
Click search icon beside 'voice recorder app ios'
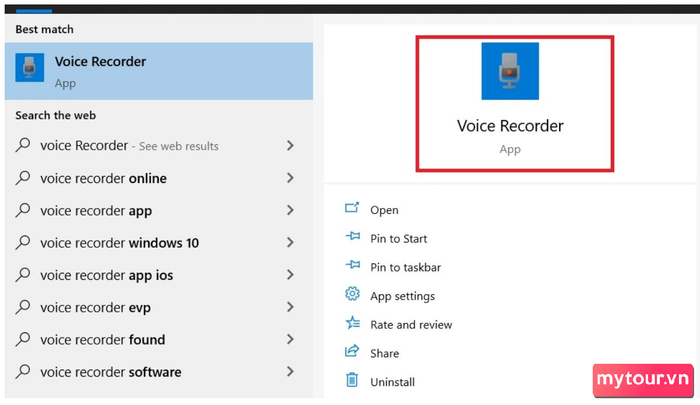click(23, 275)
